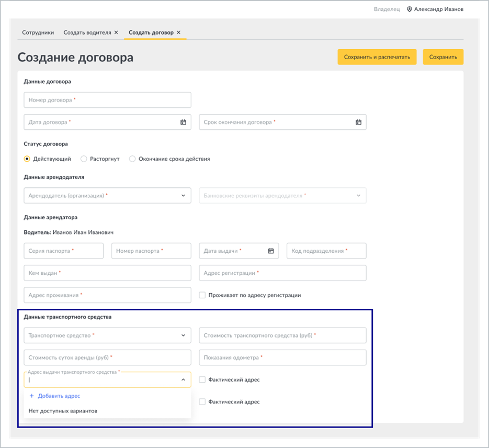The width and height of the screenshot is (489, 448).
Task: Click Создание договора page title
Action: click(75, 58)
